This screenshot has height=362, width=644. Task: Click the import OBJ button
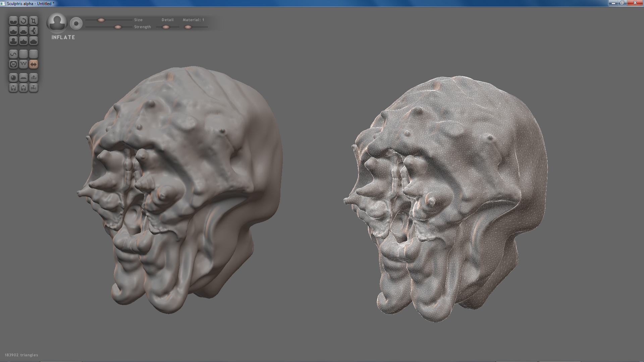pos(34,78)
